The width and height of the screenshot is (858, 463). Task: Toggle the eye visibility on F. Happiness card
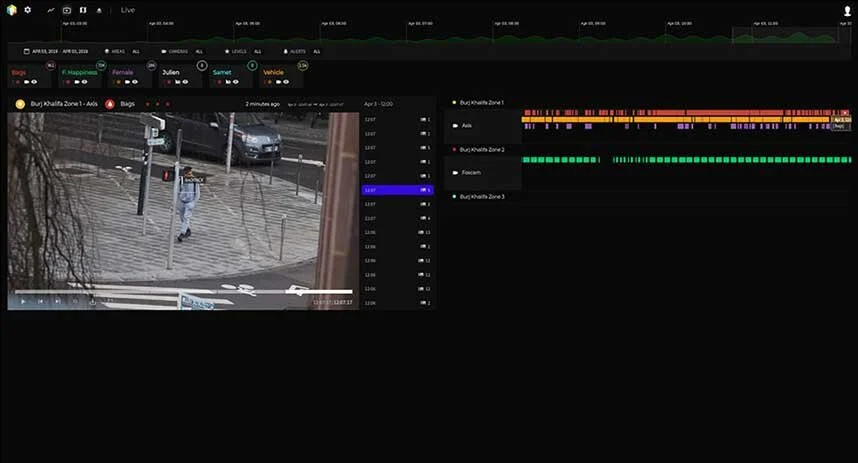tap(85, 82)
